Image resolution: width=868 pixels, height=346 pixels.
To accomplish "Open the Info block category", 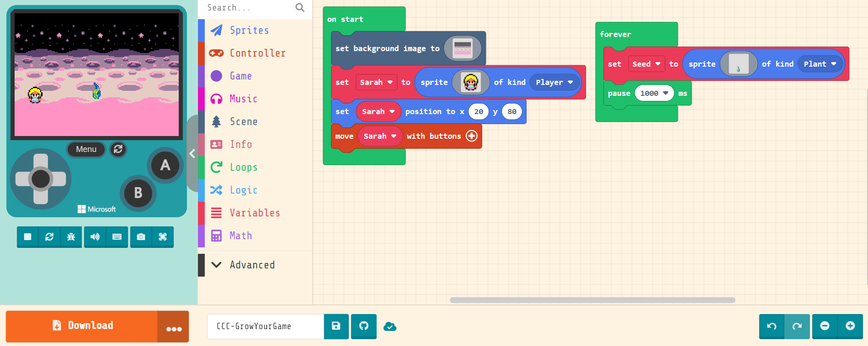I will click(255, 144).
